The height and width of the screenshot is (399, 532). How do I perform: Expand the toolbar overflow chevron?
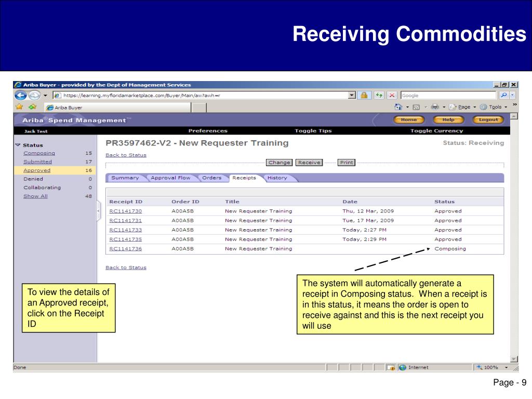514,104
